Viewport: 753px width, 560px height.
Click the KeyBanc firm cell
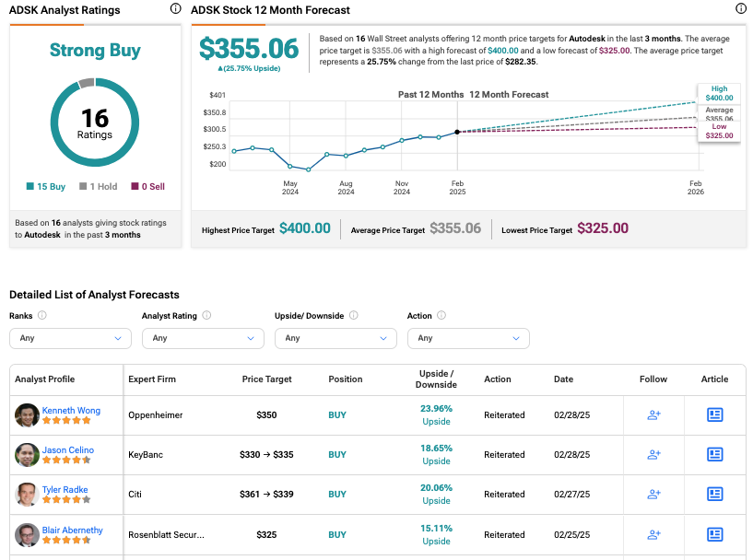146,454
